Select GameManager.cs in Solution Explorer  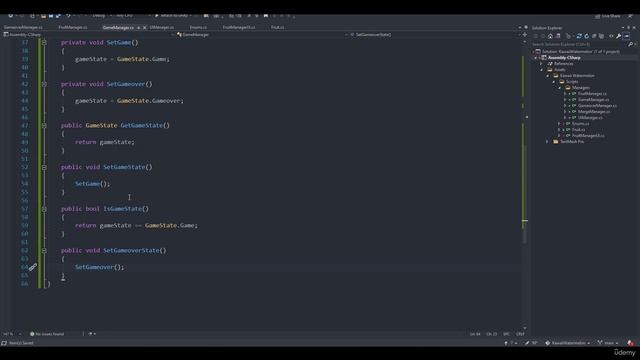click(x=593, y=100)
